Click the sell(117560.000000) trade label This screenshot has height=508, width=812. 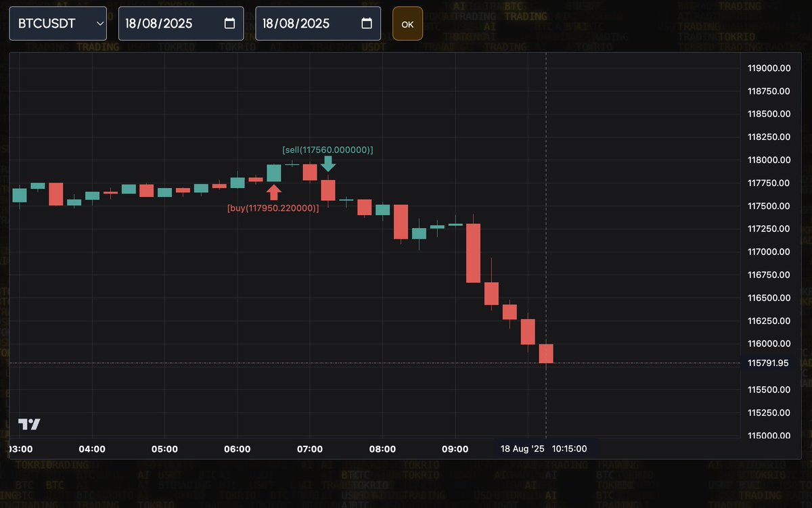pos(328,149)
